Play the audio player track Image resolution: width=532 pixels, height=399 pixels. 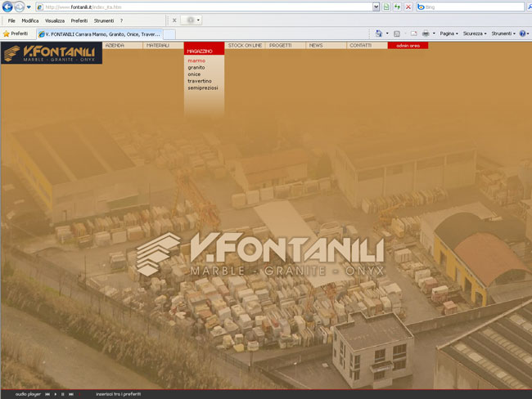click(56, 394)
